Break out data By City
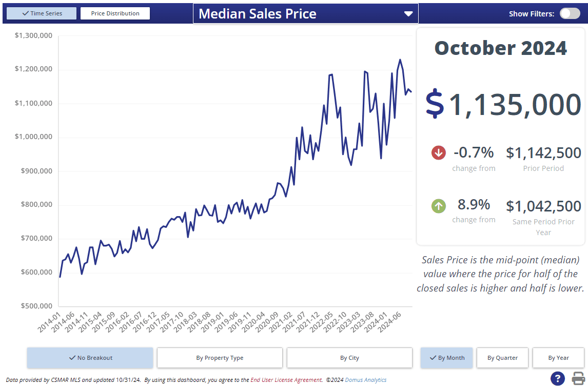Viewport: 588px width, 386px height. click(349, 358)
